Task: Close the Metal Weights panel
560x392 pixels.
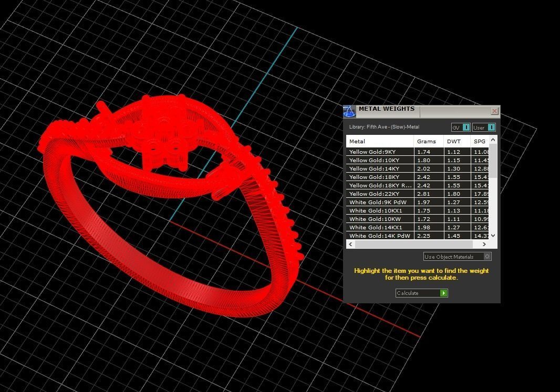Action: [x=494, y=111]
